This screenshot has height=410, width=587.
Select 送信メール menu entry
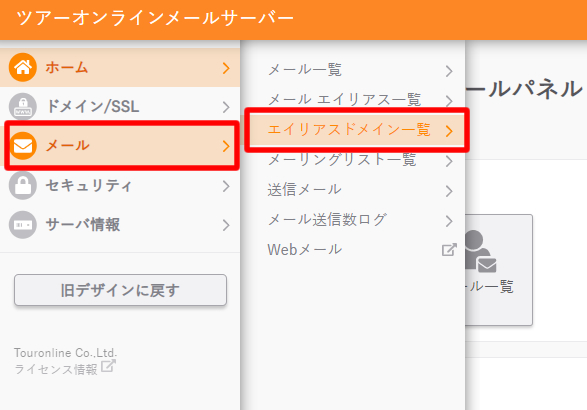pyautogui.click(x=359, y=190)
